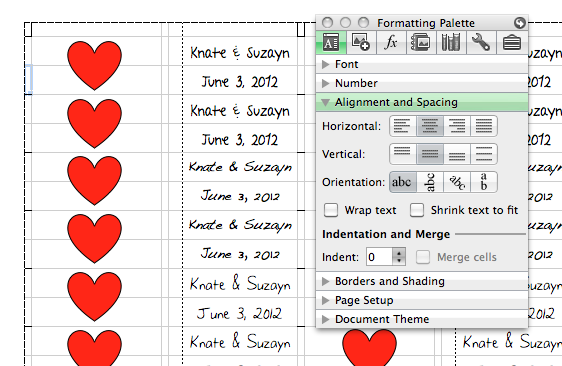The image size is (562, 366).
Task: Align text right horizontally
Action: [457, 126]
